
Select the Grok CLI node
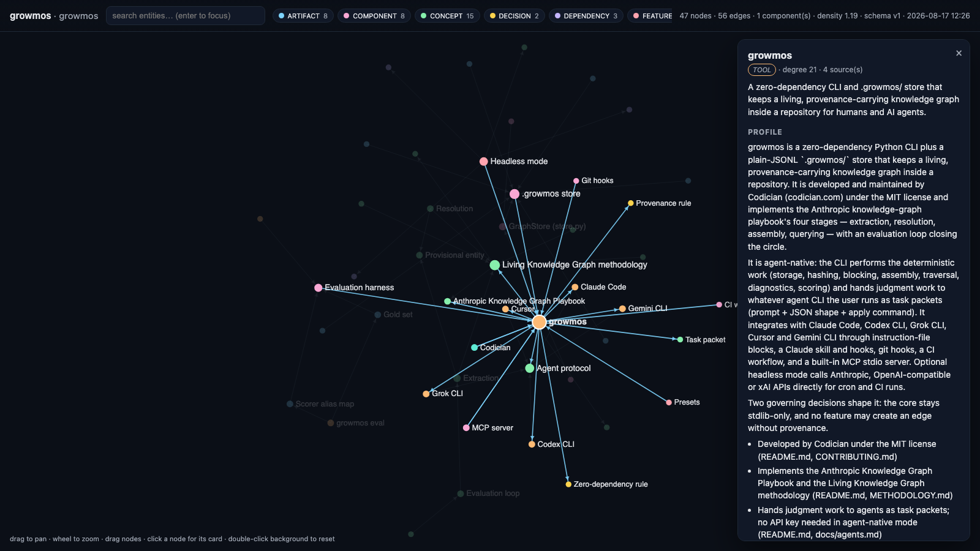coord(426,394)
